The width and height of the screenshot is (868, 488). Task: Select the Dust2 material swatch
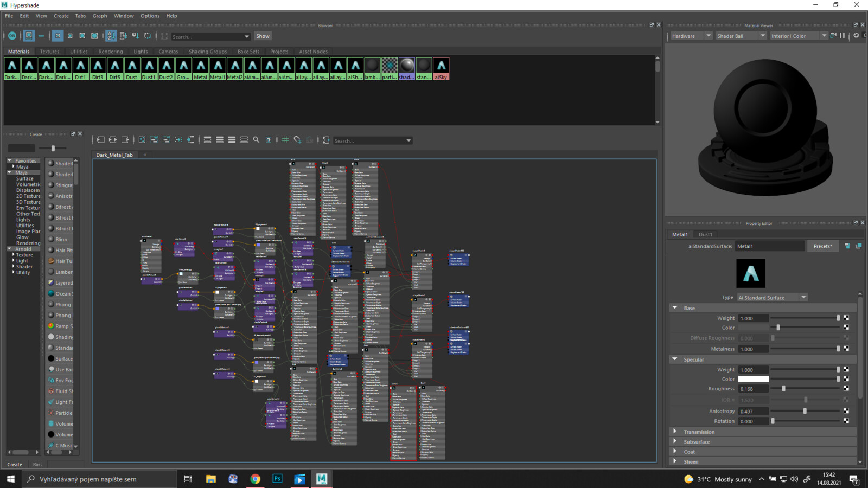[x=166, y=69]
